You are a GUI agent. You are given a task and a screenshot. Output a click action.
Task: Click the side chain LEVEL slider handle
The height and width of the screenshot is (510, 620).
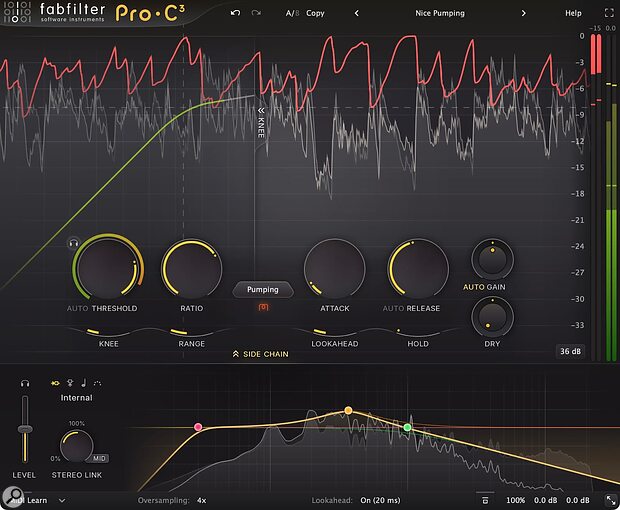coord(25,429)
